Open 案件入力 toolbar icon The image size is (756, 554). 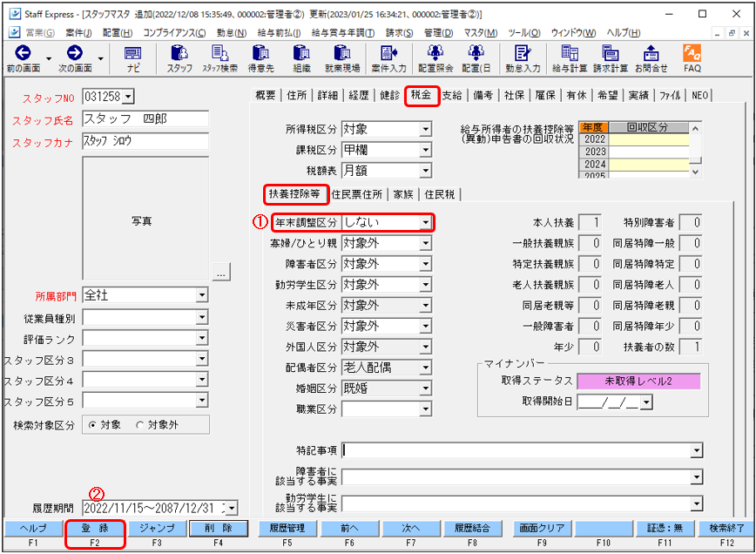pyautogui.click(x=388, y=52)
